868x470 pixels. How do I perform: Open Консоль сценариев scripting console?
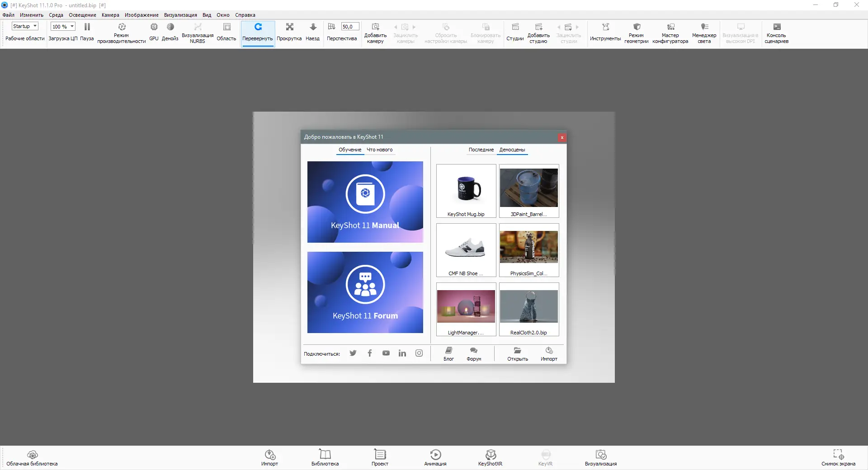(x=776, y=33)
